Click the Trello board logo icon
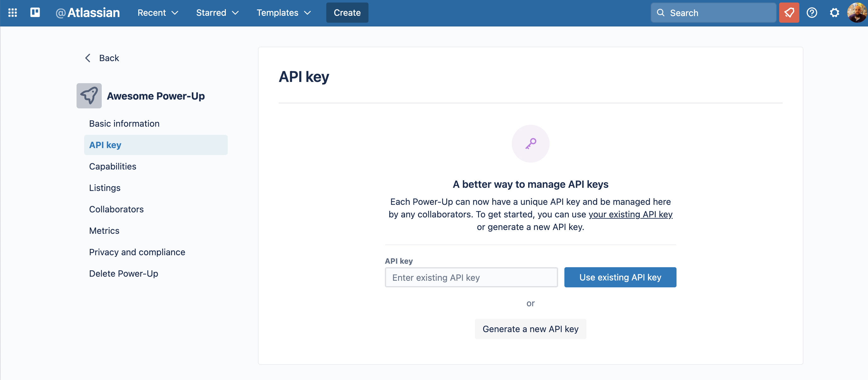Screen dimensions: 868x380 (x=35, y=13)
